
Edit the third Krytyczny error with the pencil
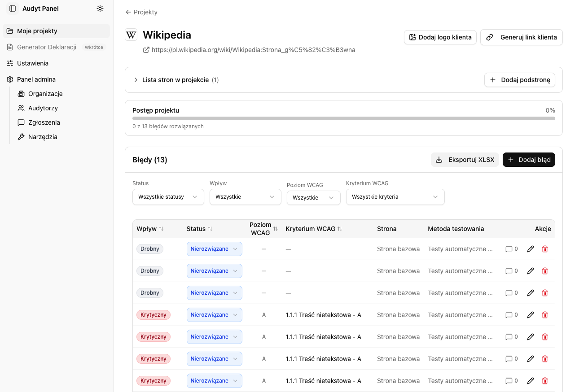pyautogui.click(x=531, y=359)
